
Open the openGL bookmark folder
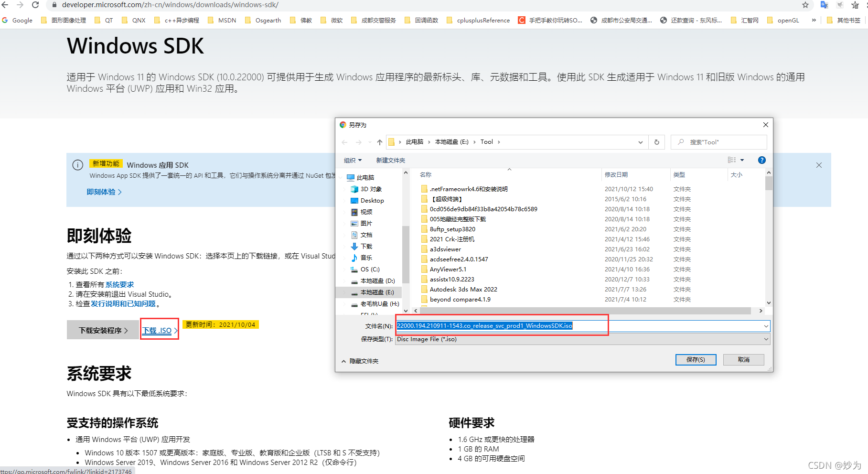pyautogui.click(x=783, y=20)
